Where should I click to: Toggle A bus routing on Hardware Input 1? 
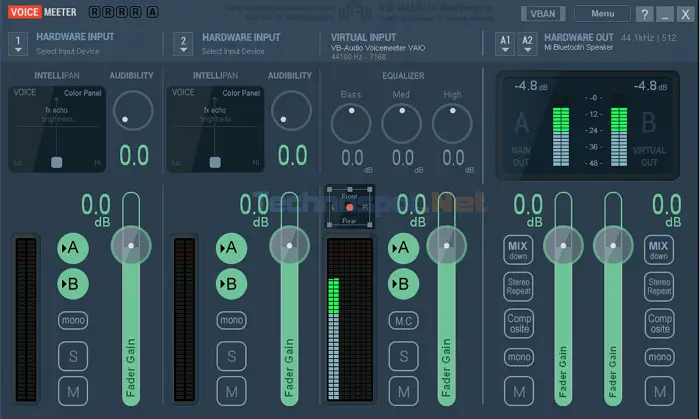click(x=73, y=248)
